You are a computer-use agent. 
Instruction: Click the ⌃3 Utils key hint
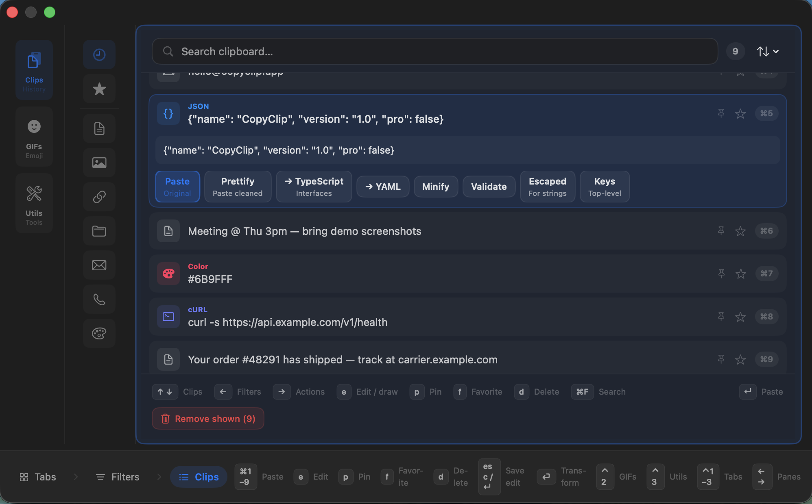click(667, 477)
